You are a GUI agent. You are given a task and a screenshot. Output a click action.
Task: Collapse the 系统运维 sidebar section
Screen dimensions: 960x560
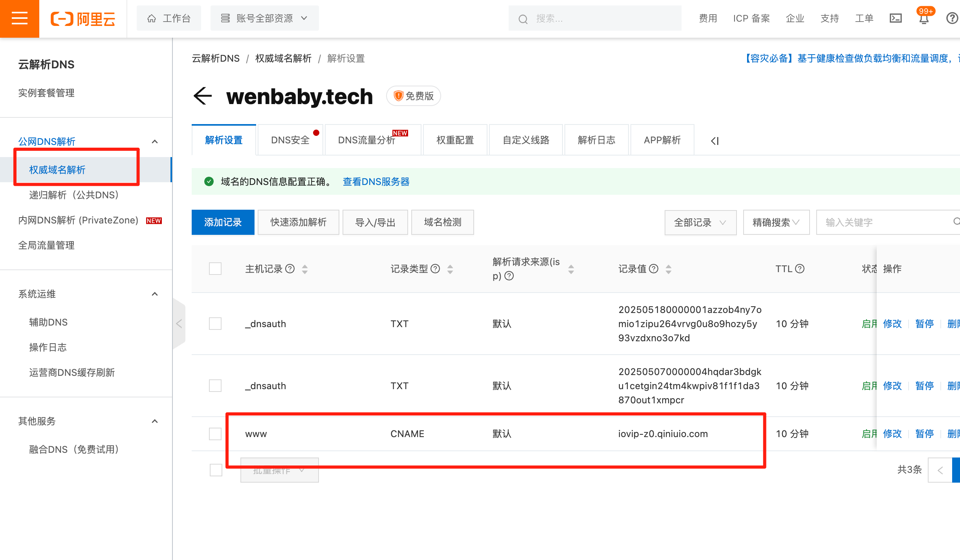tap(155, 294)
